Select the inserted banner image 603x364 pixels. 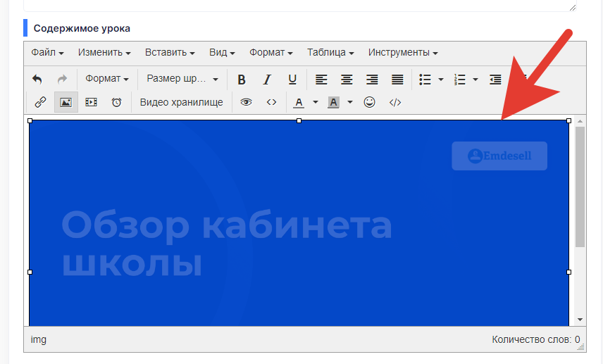pos(299,223)
